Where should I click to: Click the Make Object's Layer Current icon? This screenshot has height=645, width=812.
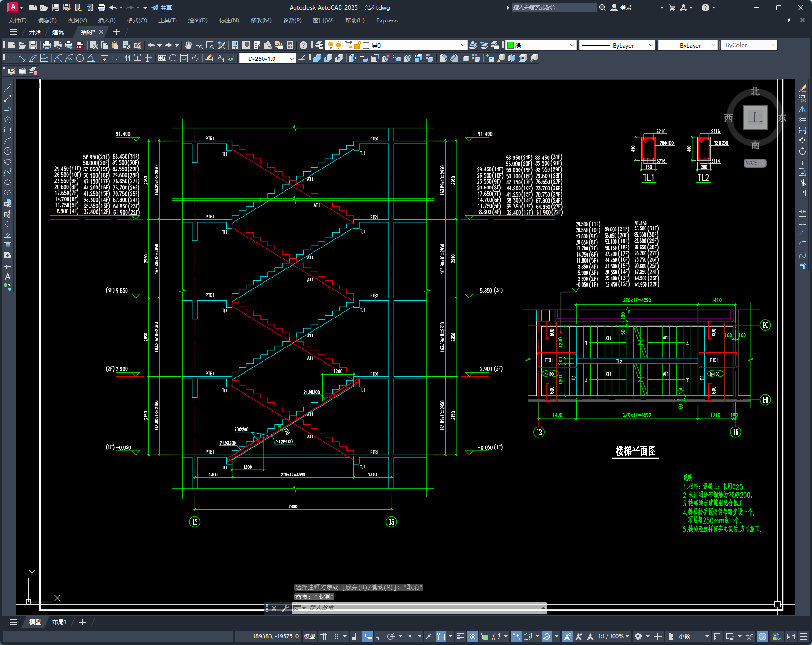(x=473, y=45)
